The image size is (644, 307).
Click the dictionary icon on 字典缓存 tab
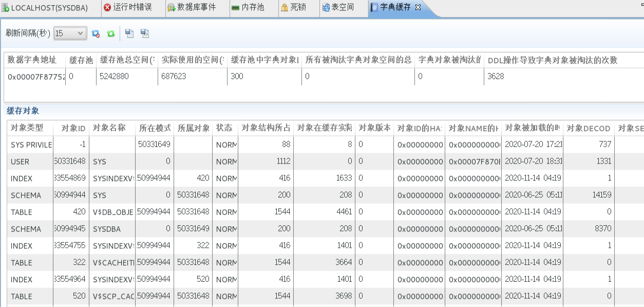375,8
